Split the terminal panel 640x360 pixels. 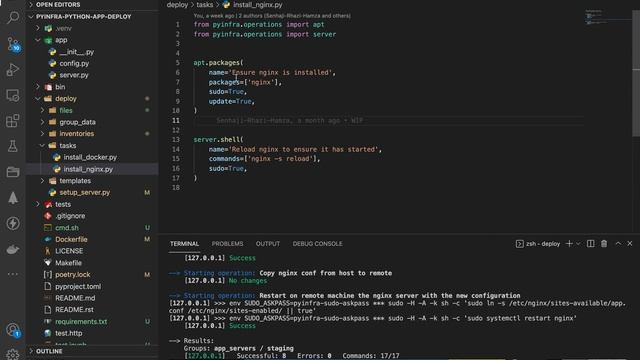point(591,244)
